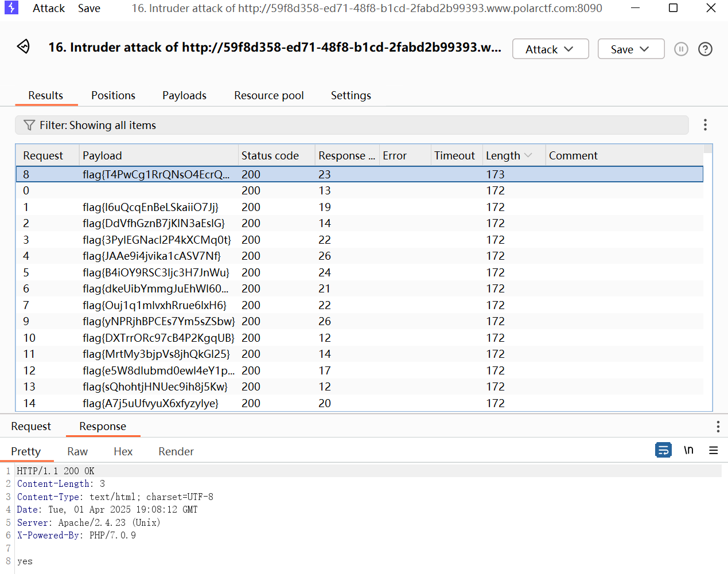Select row flag{dkeUibYmmgJuEhWl60...
The width and height of the screenshot is (728, 574).
tap(360, 288)
